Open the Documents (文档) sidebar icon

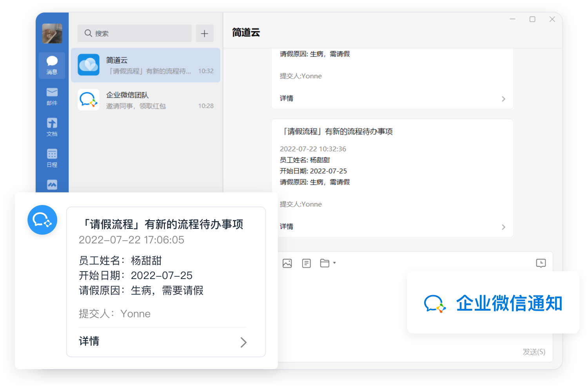[x=52, y=127]
